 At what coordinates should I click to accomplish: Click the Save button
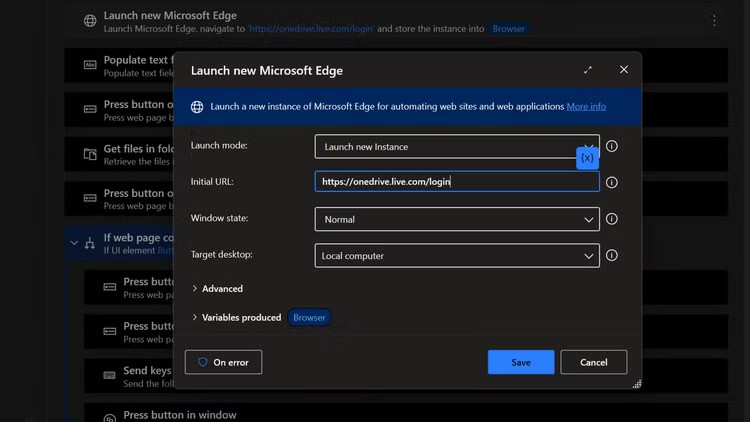[521, 362]
